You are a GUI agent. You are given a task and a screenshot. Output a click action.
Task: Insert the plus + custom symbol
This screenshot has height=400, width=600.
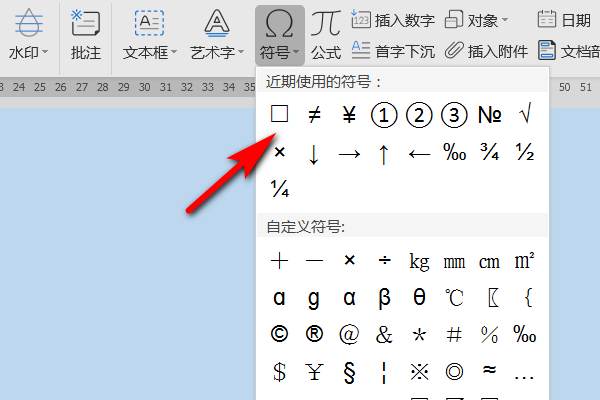coord(279,261)
